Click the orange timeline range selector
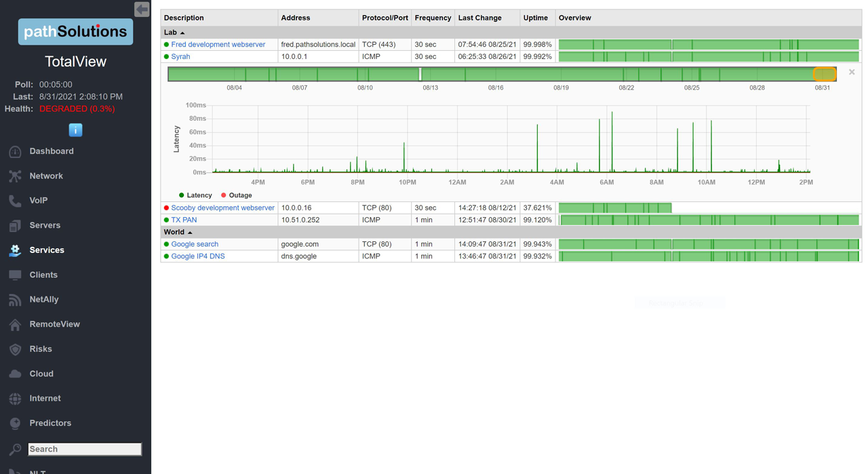Image resolution: width=868 pixels, height=474 pixels. (825, 74)
